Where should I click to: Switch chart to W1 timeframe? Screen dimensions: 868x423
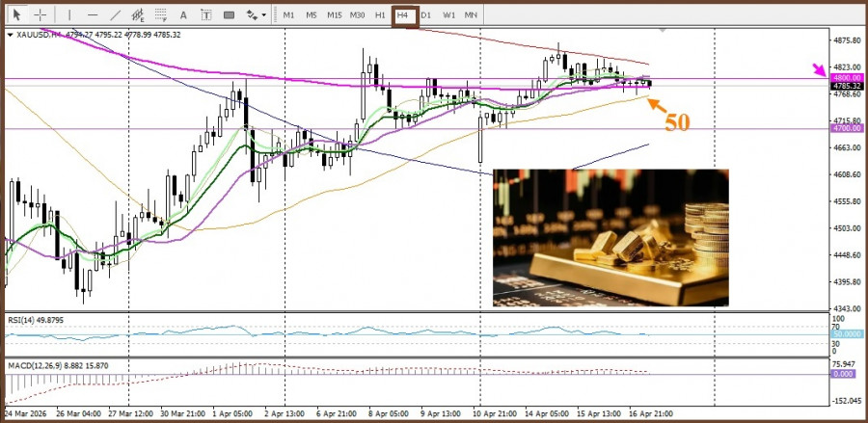[x=448, y=14]
